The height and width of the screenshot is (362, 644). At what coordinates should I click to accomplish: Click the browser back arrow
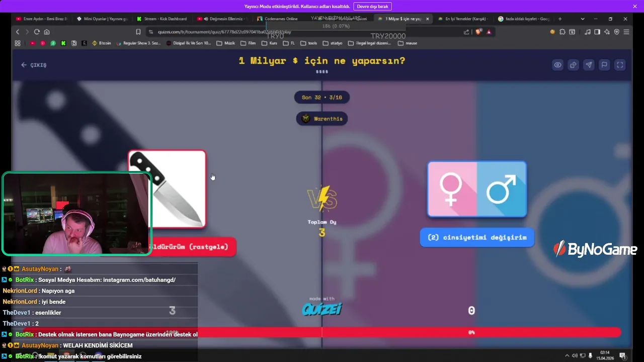click(x=18, y=32)
